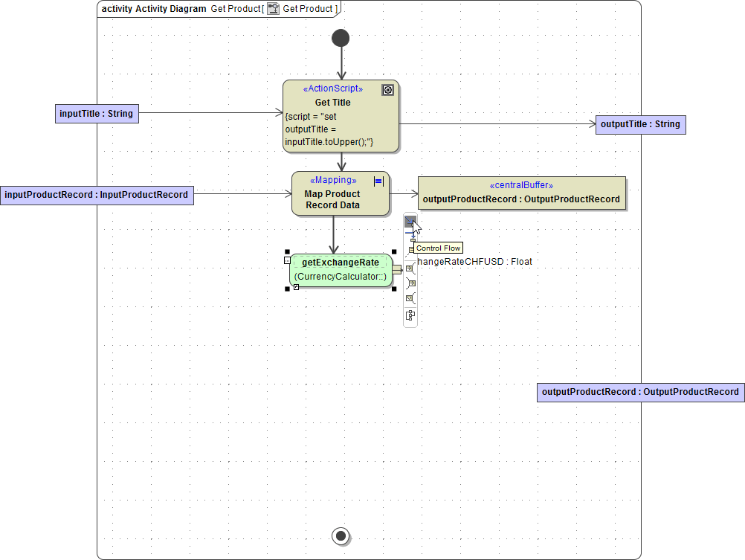
Task: Select the Control Flow tool in the smart manipulator
Action: point(410,221)
